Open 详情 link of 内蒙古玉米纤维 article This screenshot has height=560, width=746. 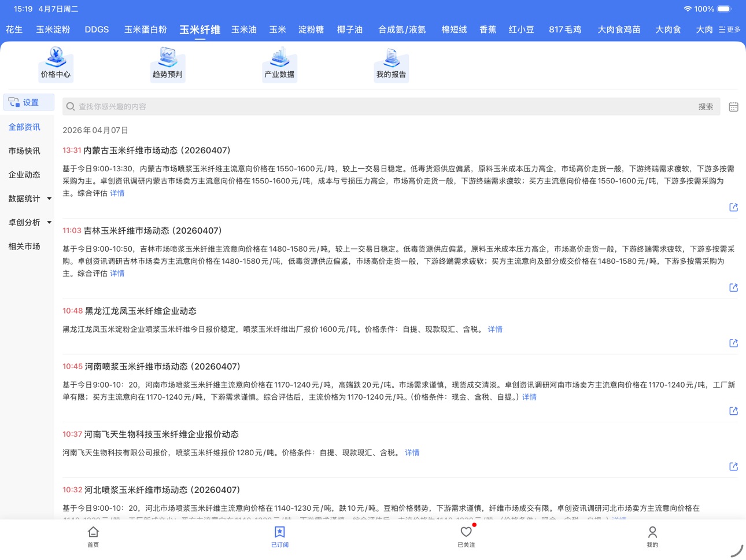[x=117, y=193]
